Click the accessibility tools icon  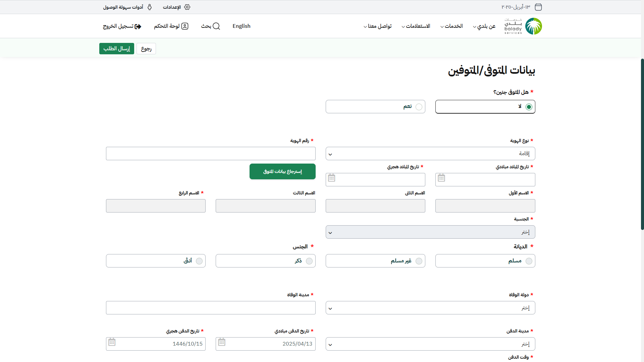point(150,7)
